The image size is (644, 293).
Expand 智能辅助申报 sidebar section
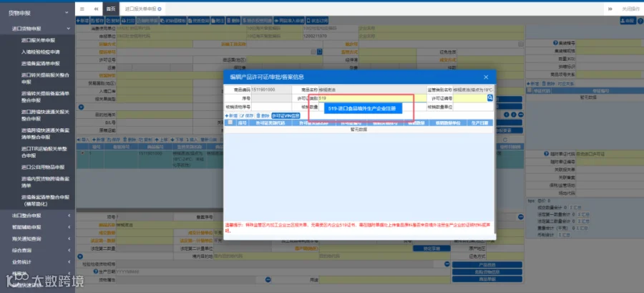pos(38,227)
